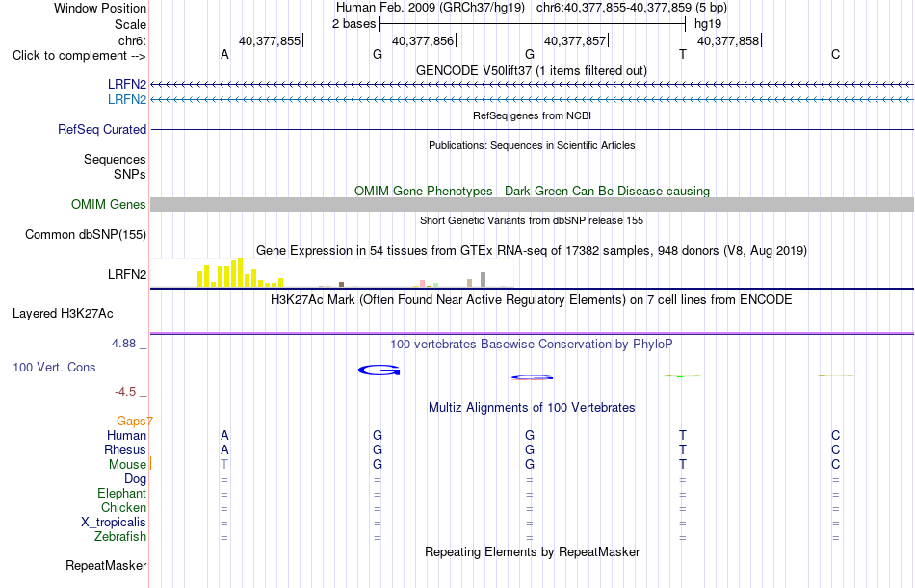Select the gray OMIM Genes bar
This screenshot has height=588, width=915.
click(533, 204)
